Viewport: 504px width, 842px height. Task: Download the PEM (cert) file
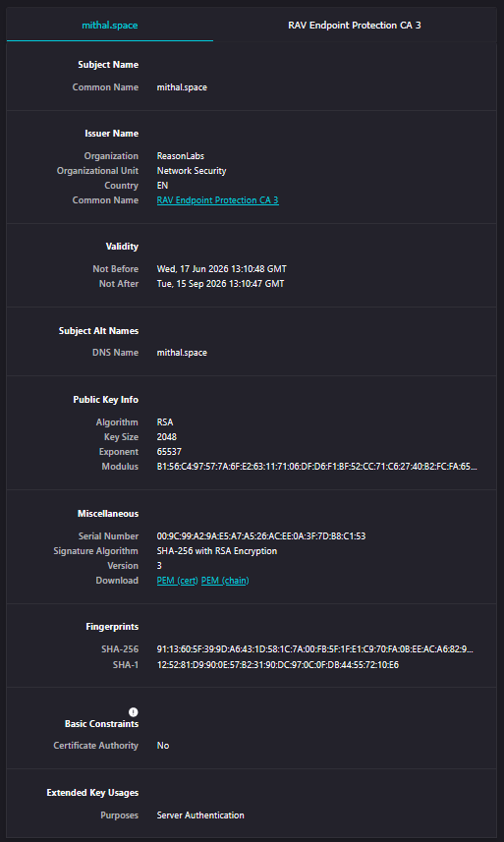(178, 581)
